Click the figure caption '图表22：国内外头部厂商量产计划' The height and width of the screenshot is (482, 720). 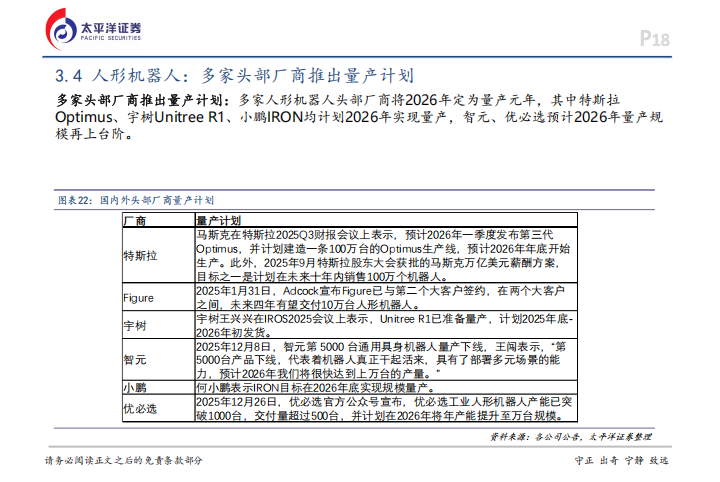(136, 200)
